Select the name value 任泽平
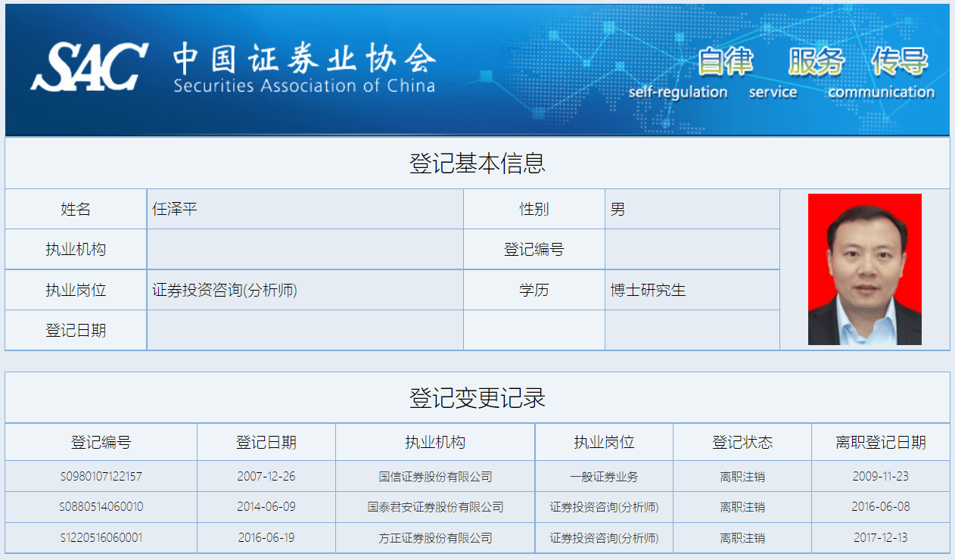 coord(175,209)
